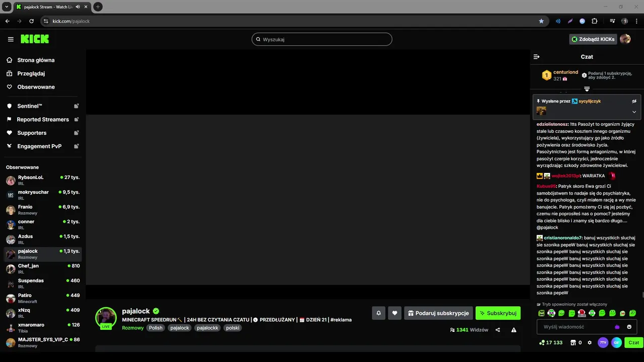Open the Patiro Minecraft channel
This screenshot has height=362, width=644.
tap(43, 298)
